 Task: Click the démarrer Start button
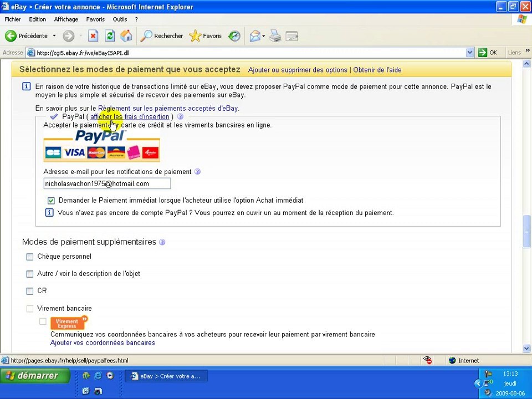coord(34,376)
